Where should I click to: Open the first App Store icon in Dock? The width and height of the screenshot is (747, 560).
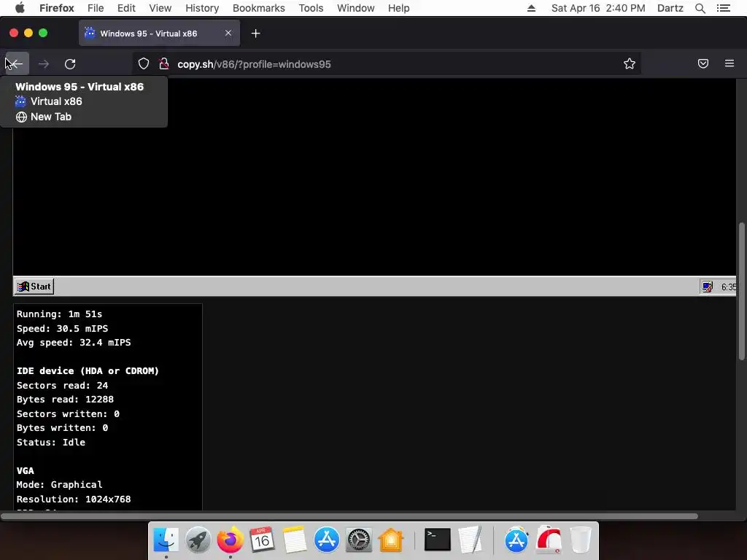(326, 540)
